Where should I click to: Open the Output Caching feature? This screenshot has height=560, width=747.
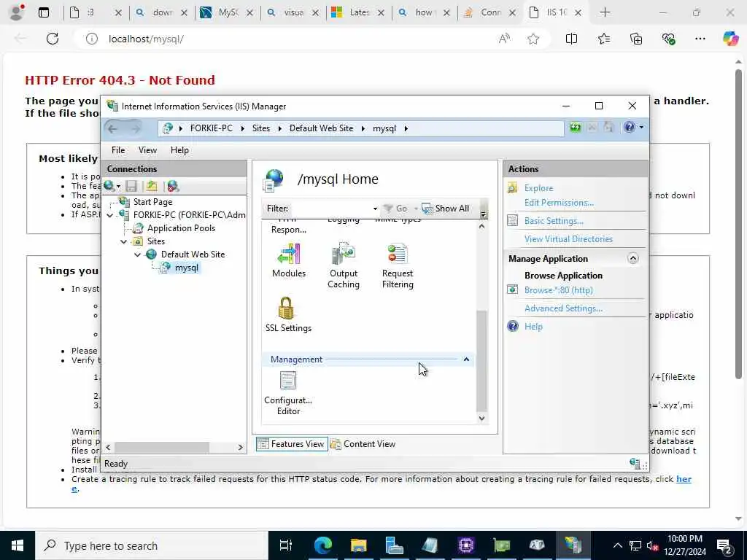click(344, 265)
